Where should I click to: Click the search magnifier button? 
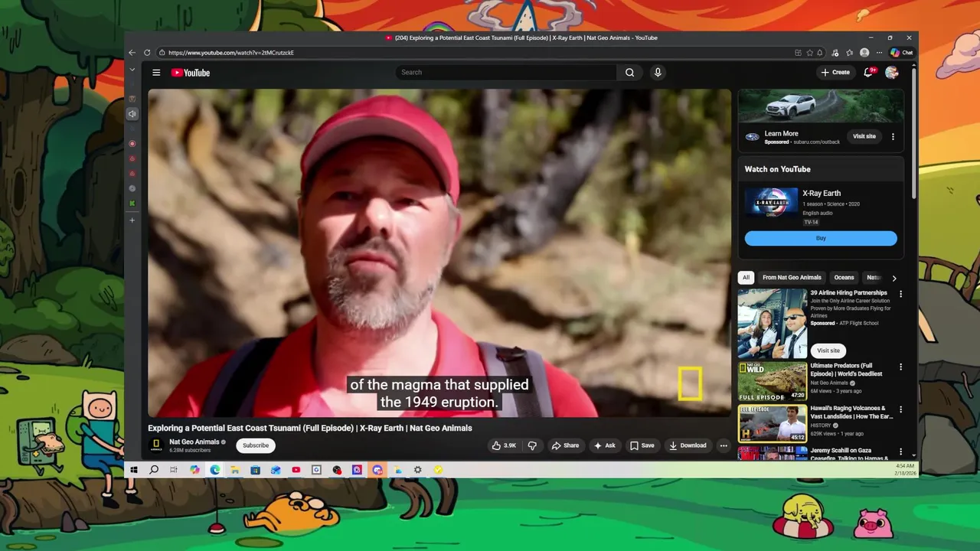point(629,73)
